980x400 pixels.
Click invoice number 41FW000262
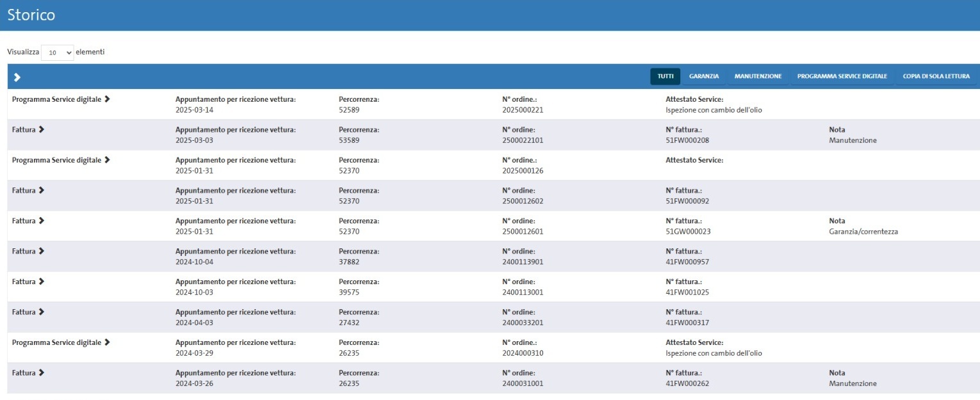(687, 383)
